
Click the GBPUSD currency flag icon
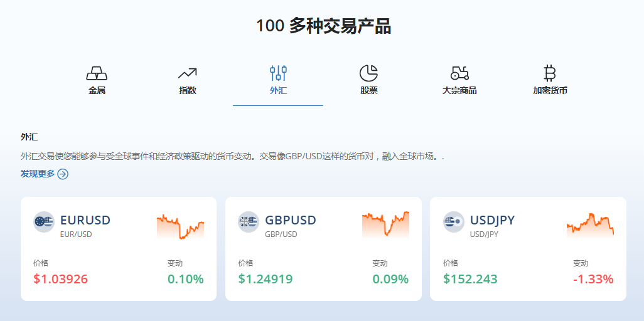click(249, 221)
